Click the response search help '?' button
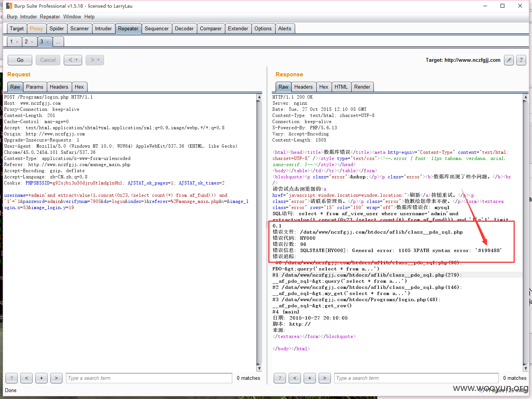532x399 pixels. pos(280,378)
